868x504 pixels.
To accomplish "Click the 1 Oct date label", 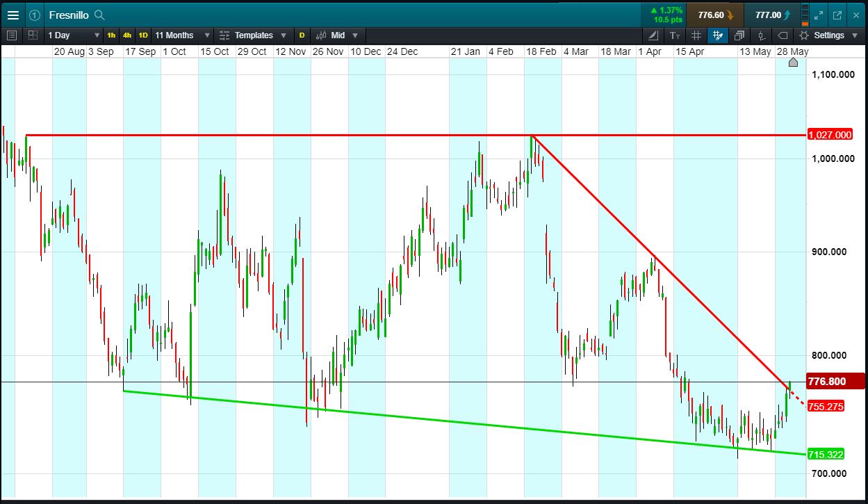I will click(174, 51).
